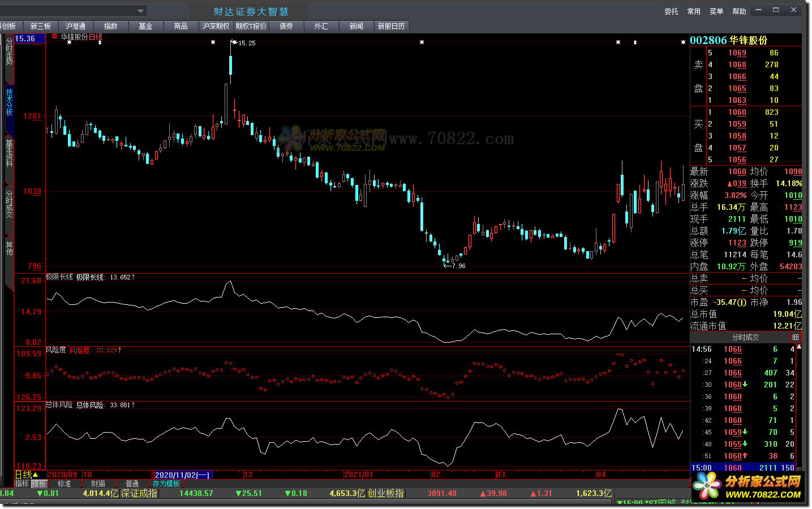Viewport: 812px width, 509px height.
Task: Click the 风险度 indicator title
Action: click(55, 350)
